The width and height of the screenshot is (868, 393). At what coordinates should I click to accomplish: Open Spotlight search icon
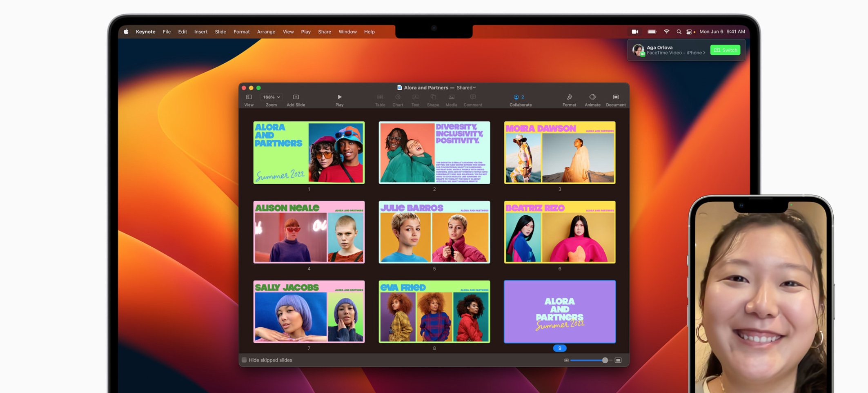(x=679, y=31)
